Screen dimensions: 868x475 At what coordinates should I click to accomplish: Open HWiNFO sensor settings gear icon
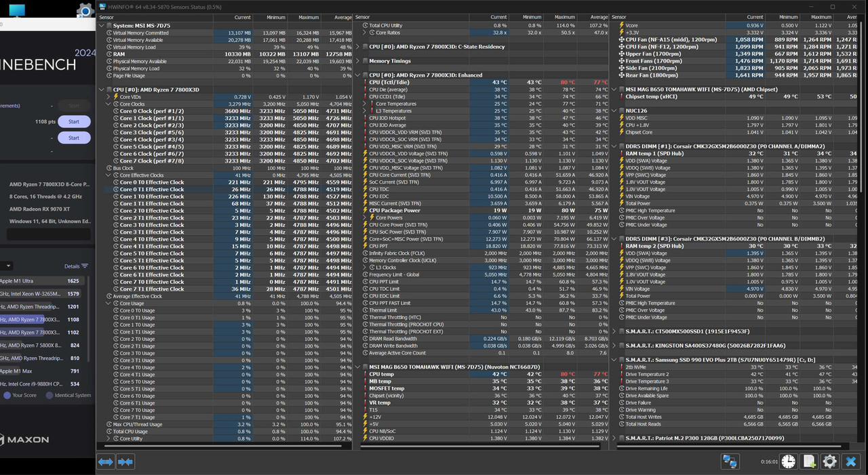click(x=829, y=461)
